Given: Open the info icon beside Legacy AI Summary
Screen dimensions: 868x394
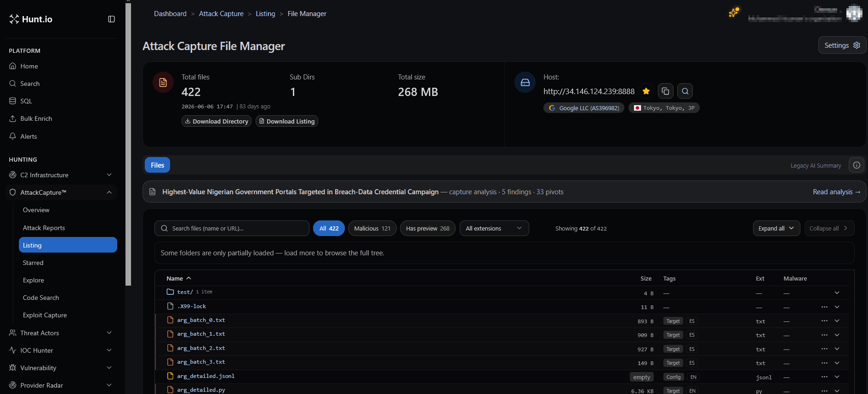Looking at the screenshot, I should [x=857, y=165].
